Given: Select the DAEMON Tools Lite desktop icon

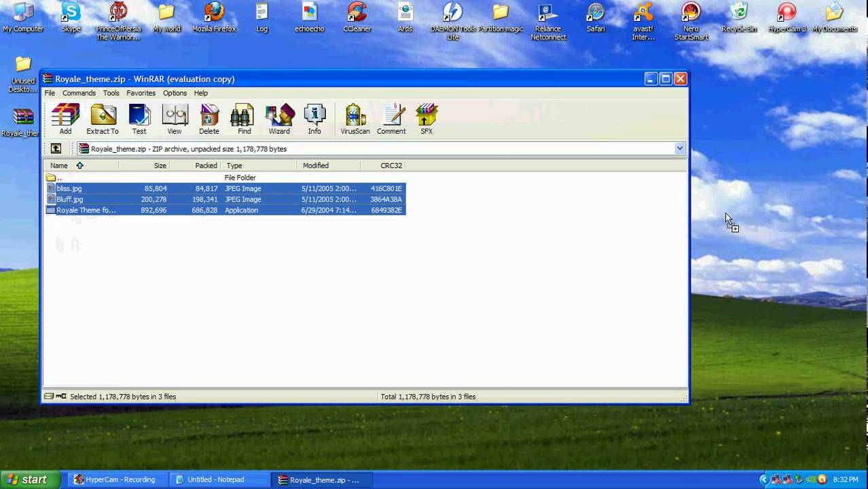Looking at the screenshot, I should point(453,21).
